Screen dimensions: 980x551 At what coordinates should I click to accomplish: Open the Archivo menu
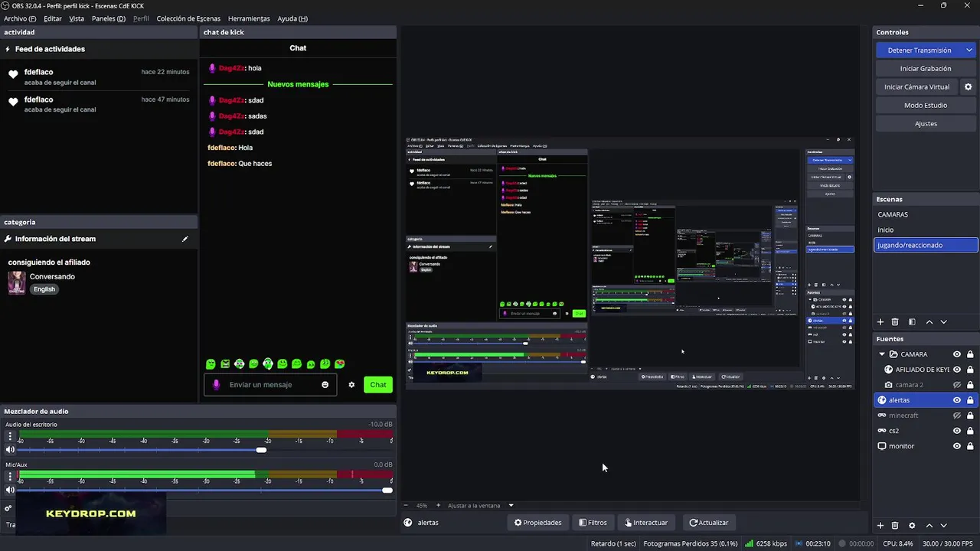(20, 18)
